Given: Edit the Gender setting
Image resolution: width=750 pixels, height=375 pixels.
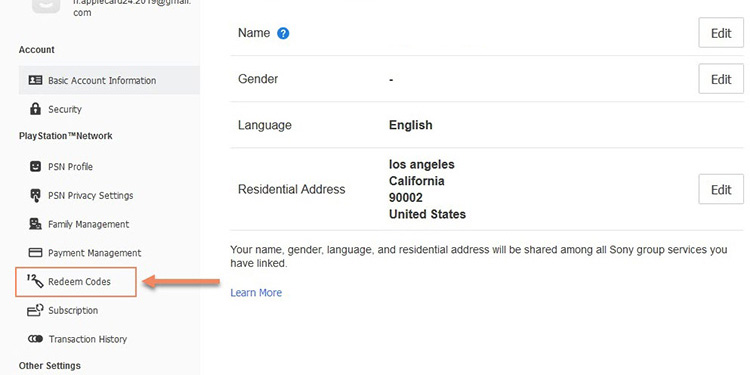Looking at the screenshot, I should (x=721, y=78).
